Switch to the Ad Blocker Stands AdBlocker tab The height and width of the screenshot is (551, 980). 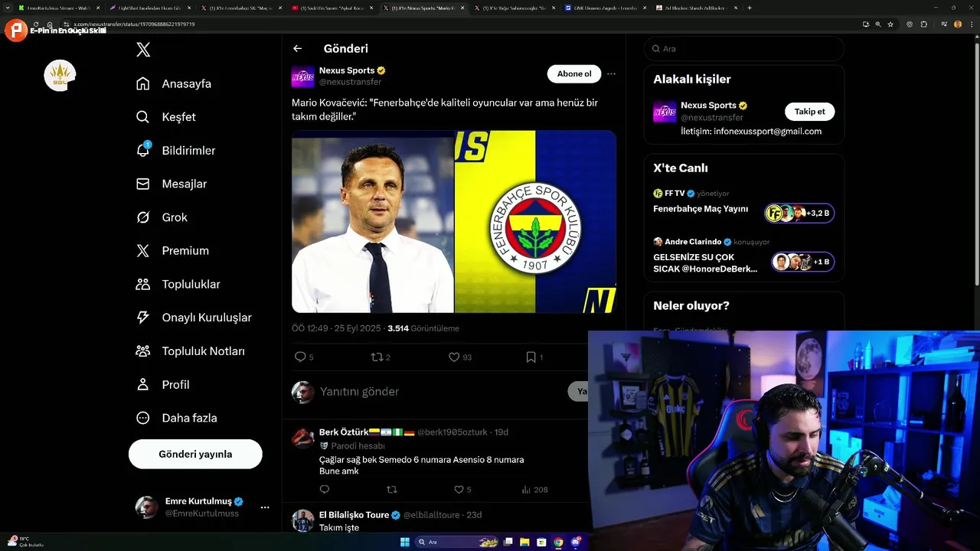697,8
